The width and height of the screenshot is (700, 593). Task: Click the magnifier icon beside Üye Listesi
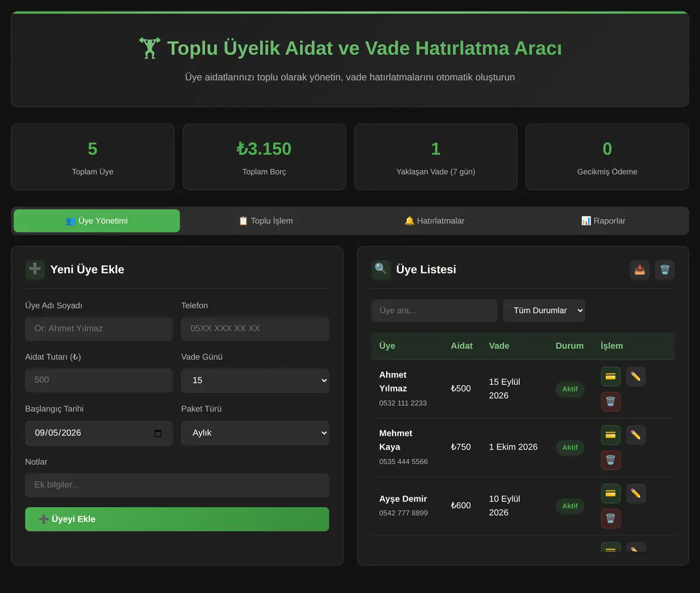381,269
